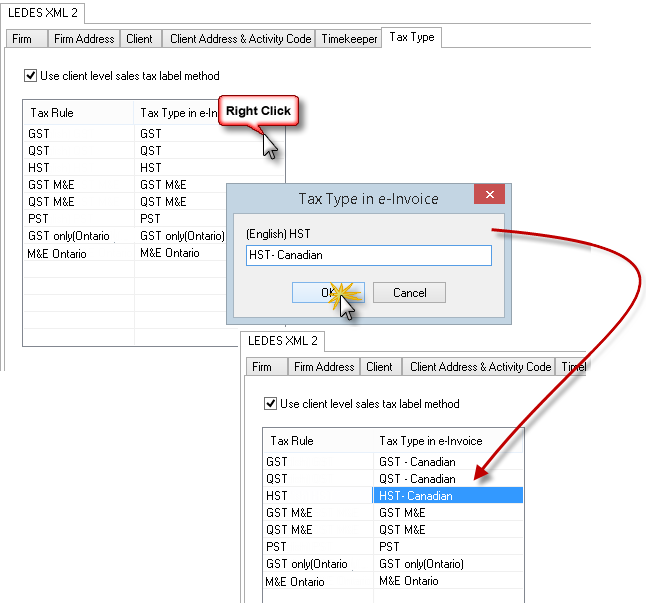Select the Tax Type tab
This screenshot has height=603, width=646.
click(x=412, y=37)
